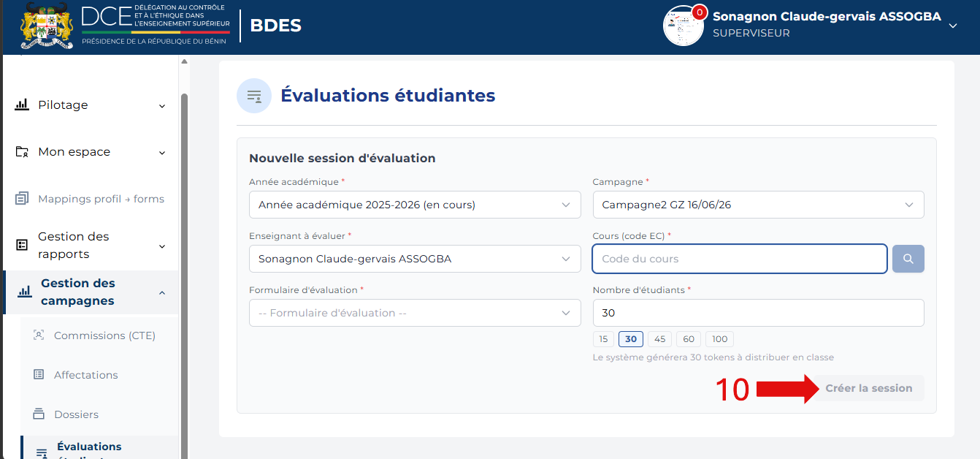This screenshot has height=459, width=980.
Task: Click the Créer la session button
Action: click(869, 388)
